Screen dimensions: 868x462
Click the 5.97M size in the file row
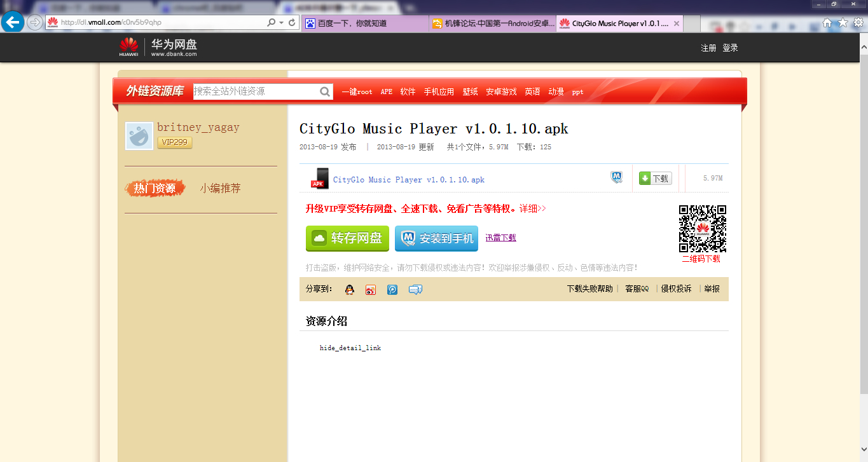(x=713, y=179)
